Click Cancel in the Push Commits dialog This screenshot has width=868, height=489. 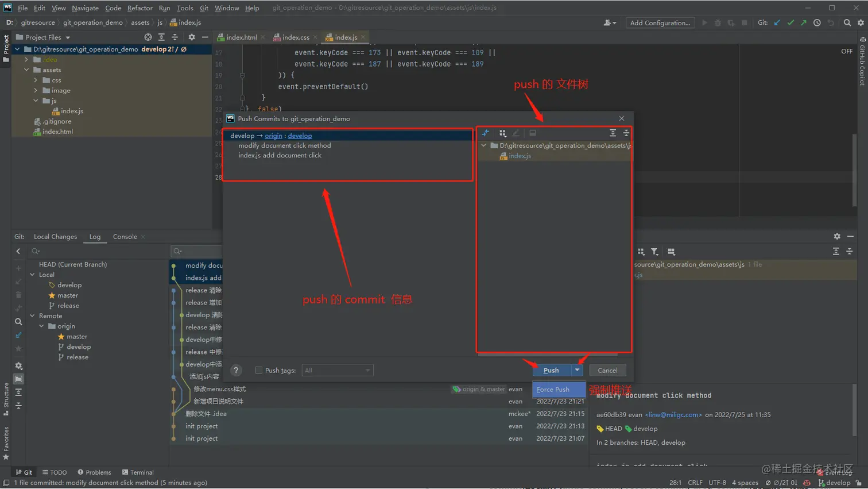coord(607,370)
